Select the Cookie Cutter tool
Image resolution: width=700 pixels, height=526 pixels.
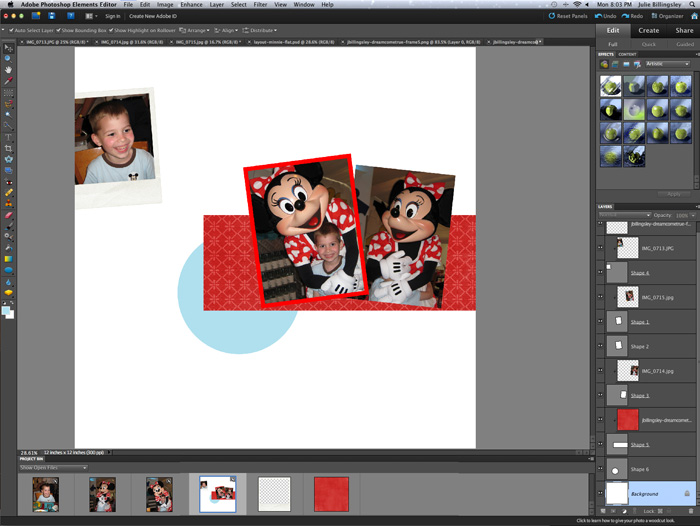point(8,159)
